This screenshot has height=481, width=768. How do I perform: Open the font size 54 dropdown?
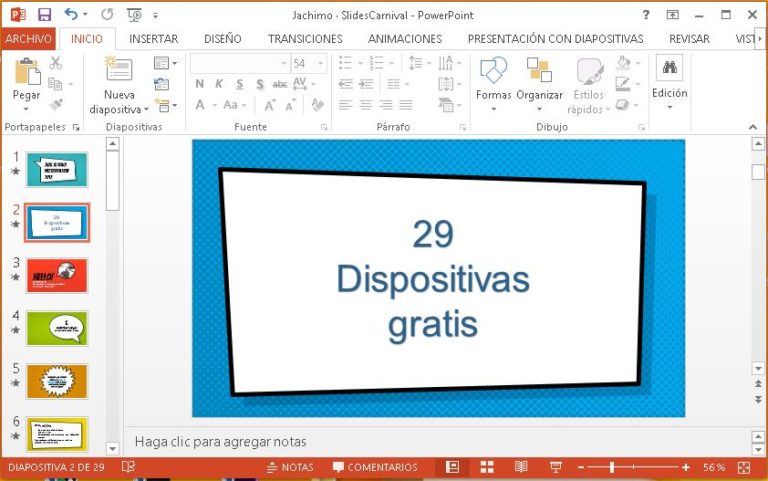click(321, 63)
